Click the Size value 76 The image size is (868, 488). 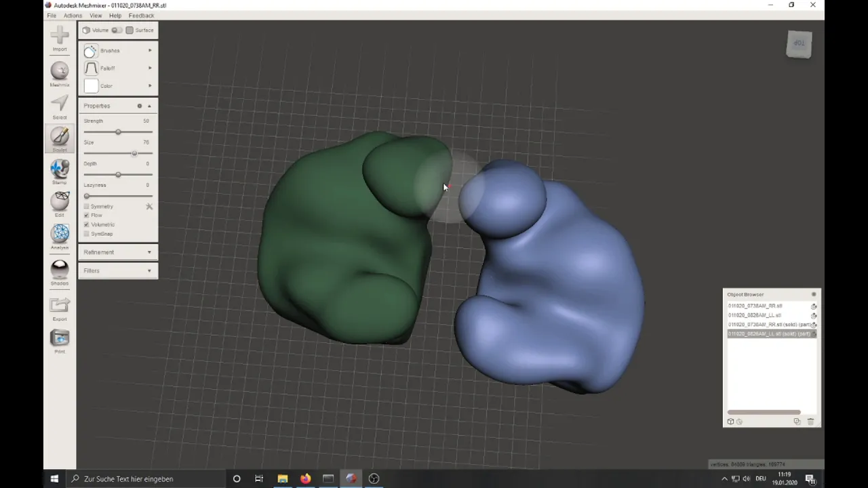[x=146, y=142]
